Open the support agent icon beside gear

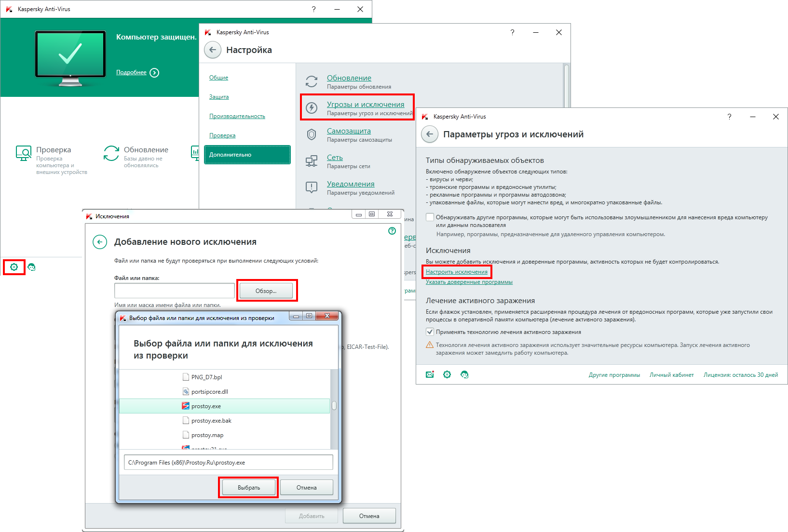point(32,267)
